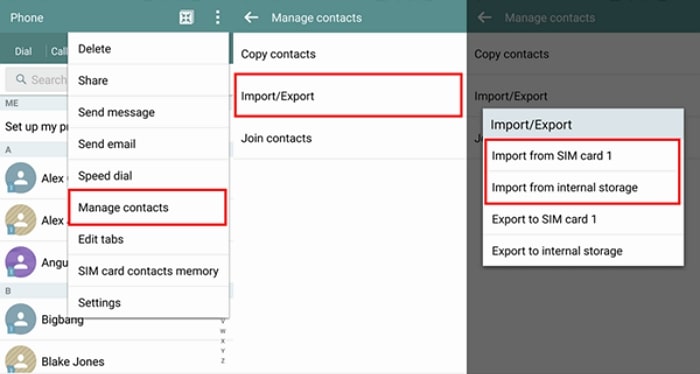Open SIM card contacts memory entry
This screenshot has width=700, height=374.
(x=148, y=271)
